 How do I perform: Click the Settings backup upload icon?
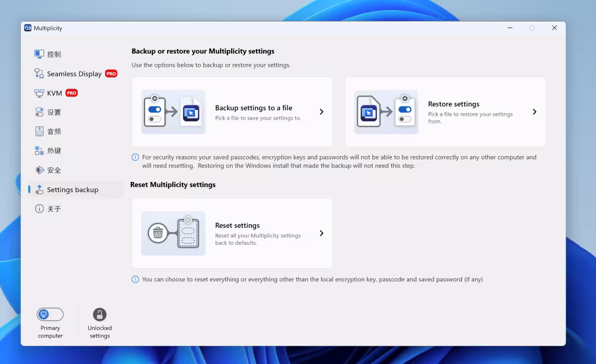(x=39, y=190)
